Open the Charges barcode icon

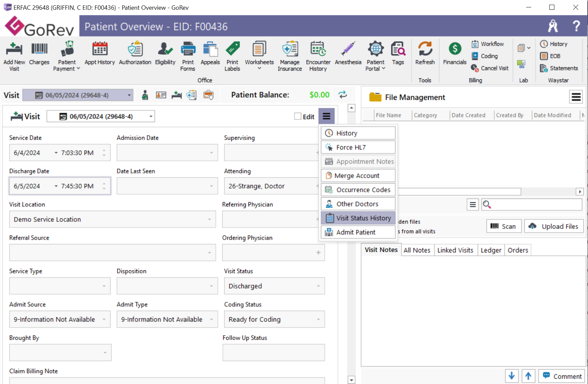pos(39,49)
